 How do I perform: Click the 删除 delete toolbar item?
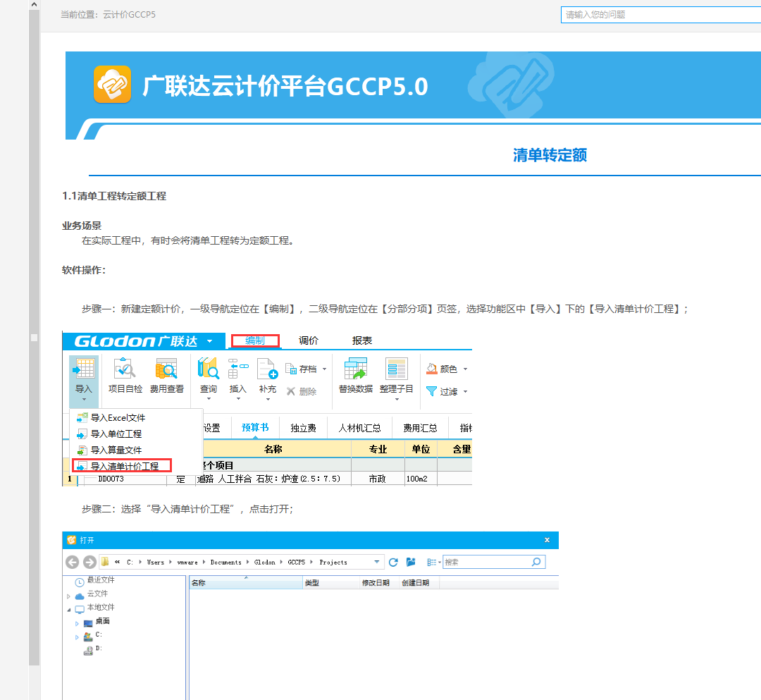(x=302, y=391)
